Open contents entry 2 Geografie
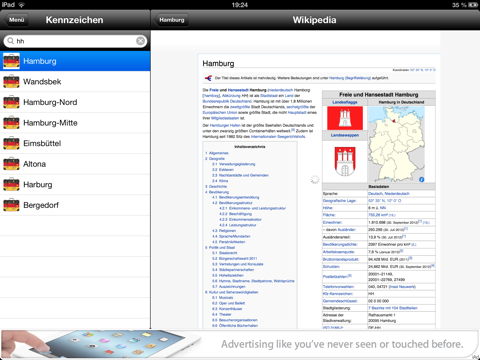 pyautogui.click(x=215, y=159)
